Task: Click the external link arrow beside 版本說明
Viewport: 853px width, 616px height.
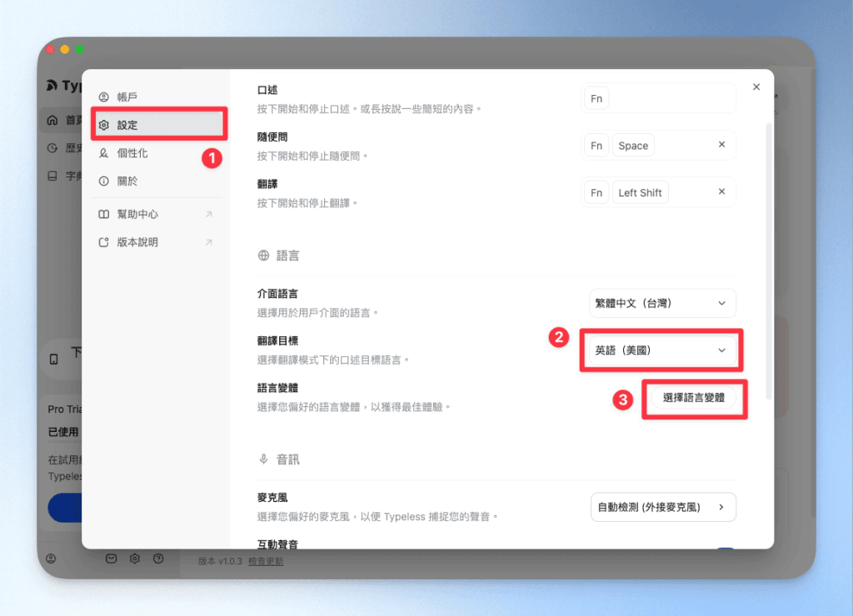Action: [x=209, y=241]
